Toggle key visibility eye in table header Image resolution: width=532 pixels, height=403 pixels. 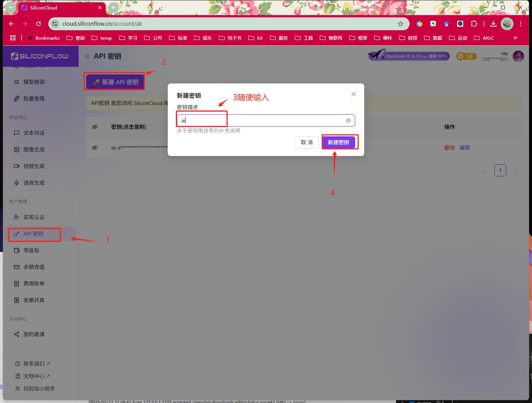pyautogui.click(x=95, y=127)
